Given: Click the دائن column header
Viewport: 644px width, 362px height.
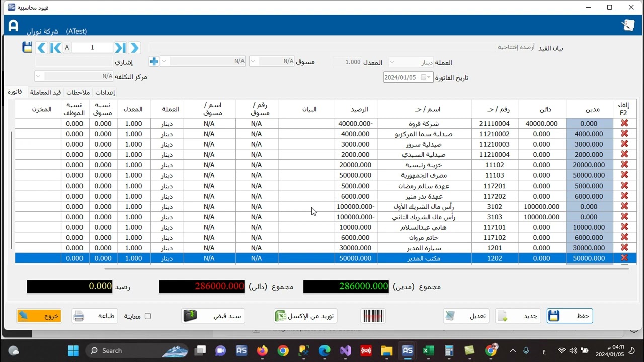Looking at the screenshot, I should point(542,109).
